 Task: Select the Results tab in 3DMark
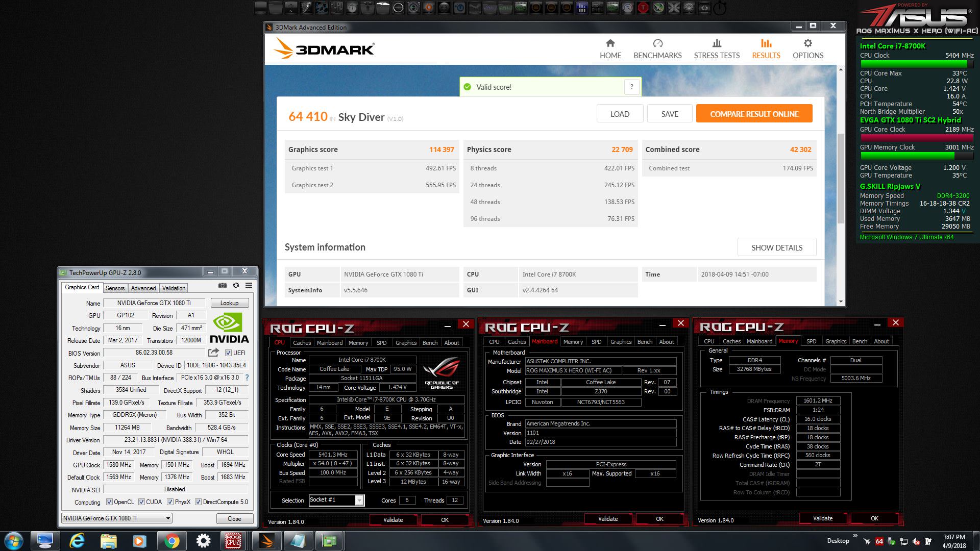pyautogui.click(x=766, y=49)
